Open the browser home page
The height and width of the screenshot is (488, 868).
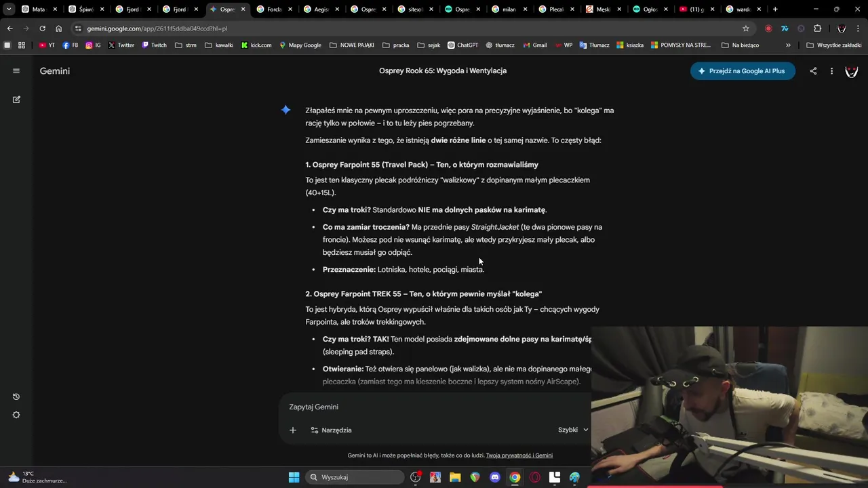tap(59, 28)
